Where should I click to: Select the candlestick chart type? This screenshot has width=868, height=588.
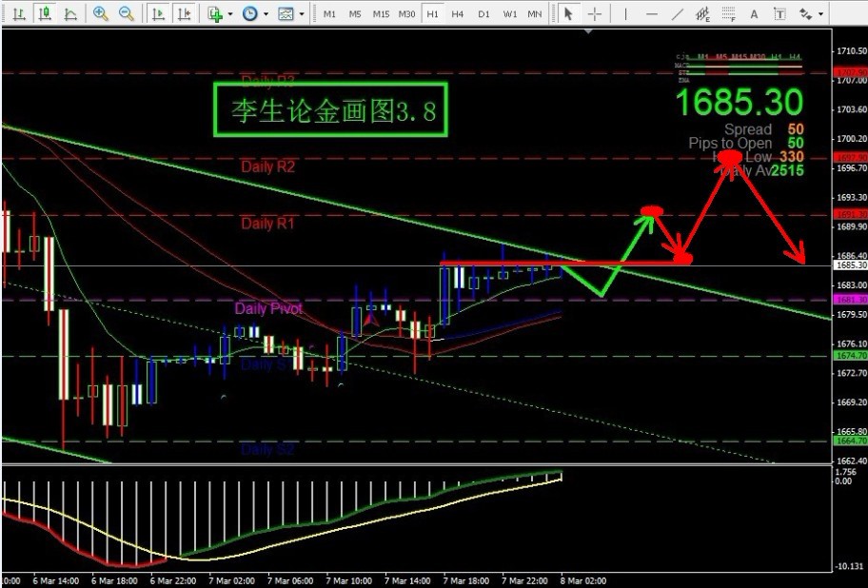click(x=44, y=14)
